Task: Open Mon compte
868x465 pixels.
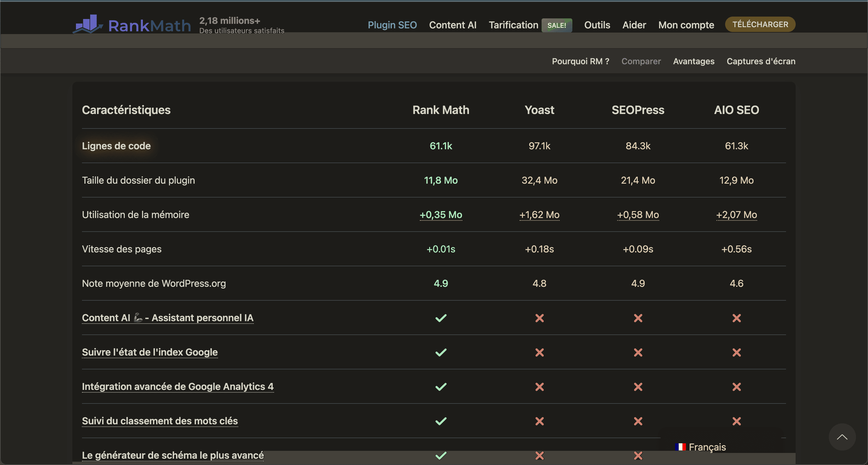Action: pyautogui.click(x=686, y=25)
